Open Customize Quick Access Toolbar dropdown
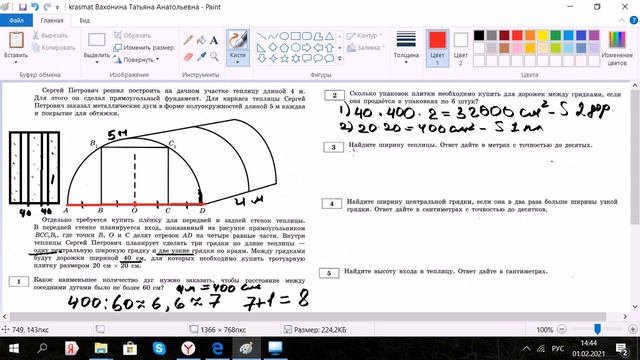 point(57,7)
